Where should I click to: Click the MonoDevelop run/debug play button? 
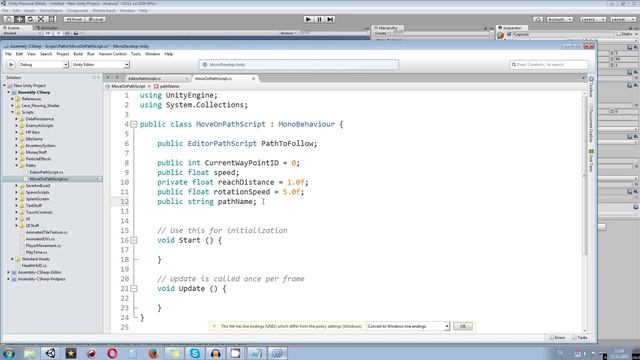coord(11,64)
